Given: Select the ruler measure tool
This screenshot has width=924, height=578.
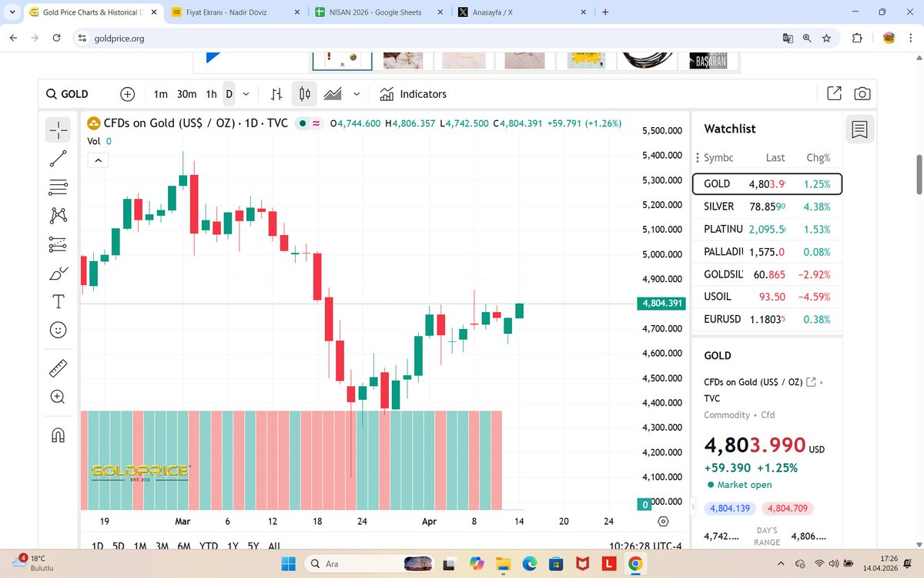Looking at the screenshot, I should click(59, 368).
